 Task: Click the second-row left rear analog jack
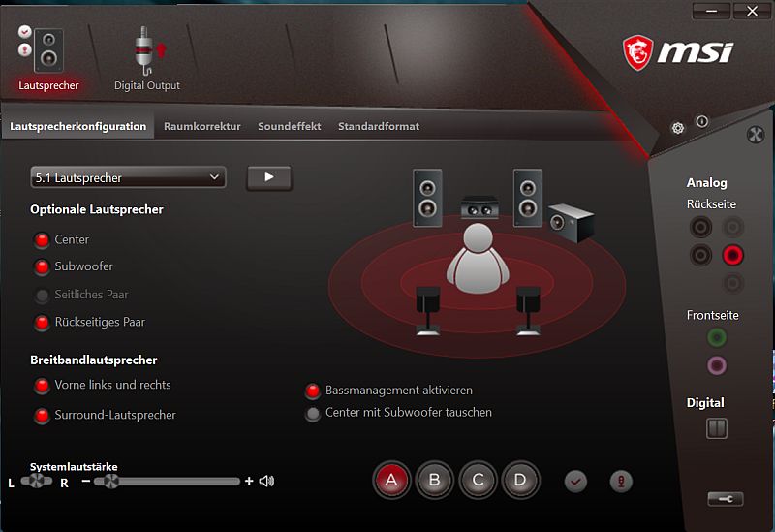point(700,255)
